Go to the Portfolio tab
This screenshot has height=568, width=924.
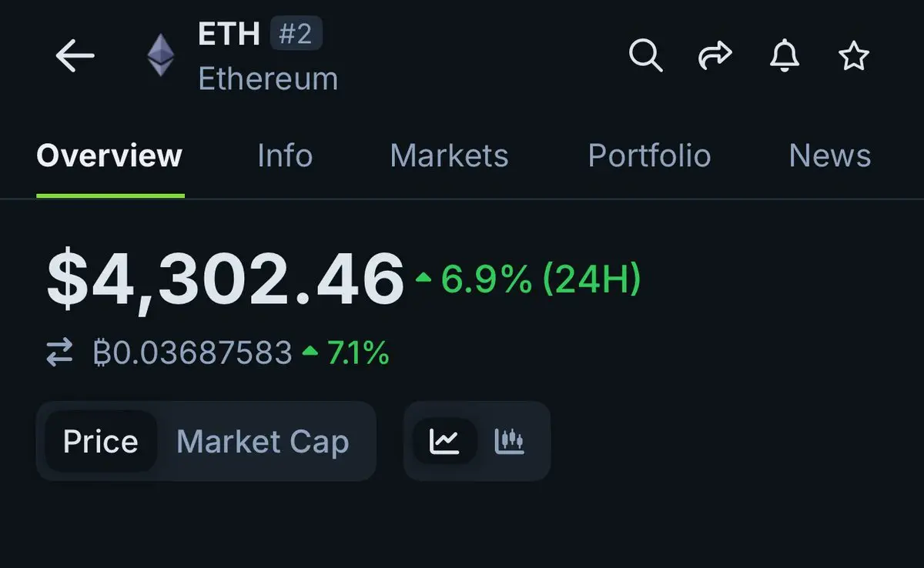tap(649, 155)
